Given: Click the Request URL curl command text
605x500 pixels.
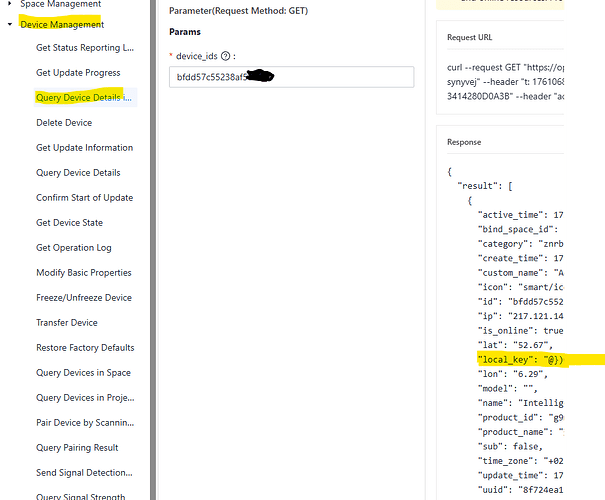Looking at the screenshot, I should [x=505, y=82].
